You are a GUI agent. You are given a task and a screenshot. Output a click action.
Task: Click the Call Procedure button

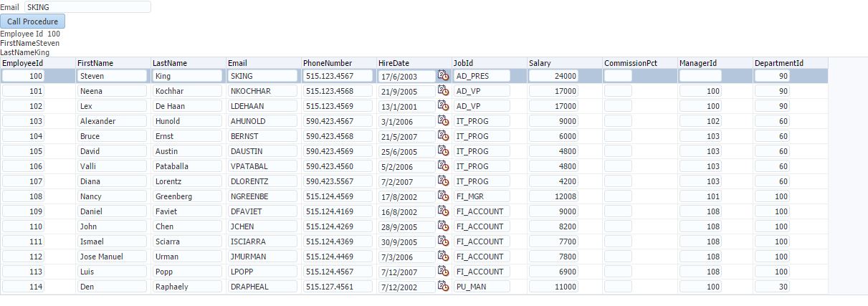point(32,21)
